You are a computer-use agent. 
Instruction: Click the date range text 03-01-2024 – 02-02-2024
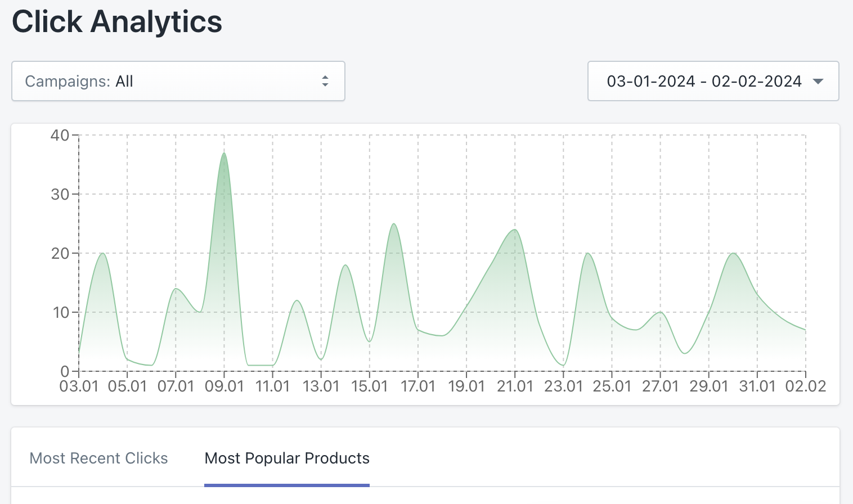[x=703, y=81]
